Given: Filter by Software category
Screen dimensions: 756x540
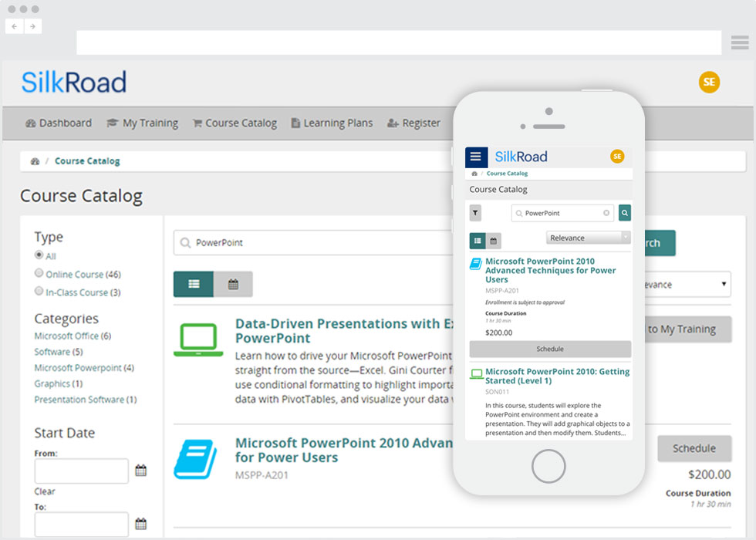Looking at the screenshot, I should [59, 352].
